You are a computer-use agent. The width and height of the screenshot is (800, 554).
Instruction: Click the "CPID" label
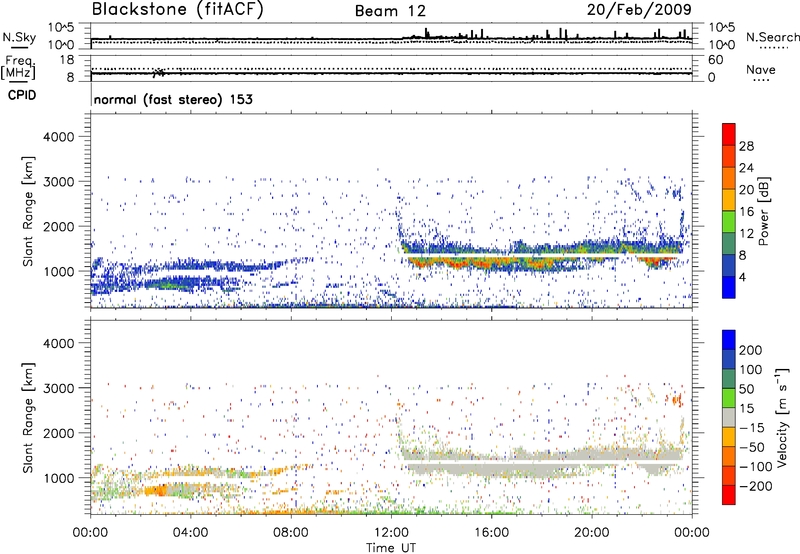[x=22, y=95]
